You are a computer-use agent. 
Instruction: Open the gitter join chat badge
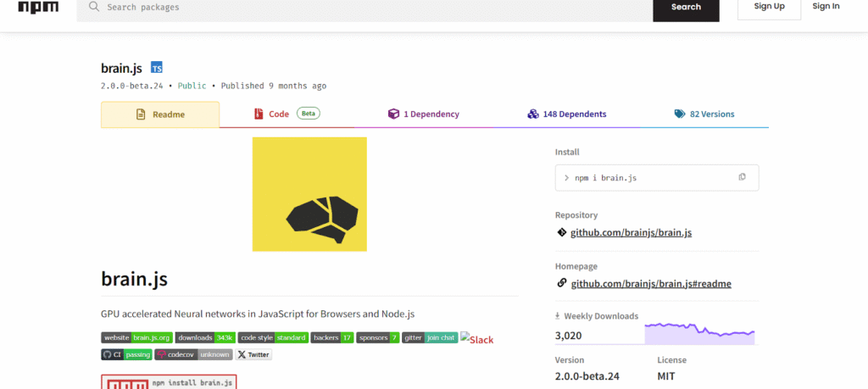coord(430,337)
